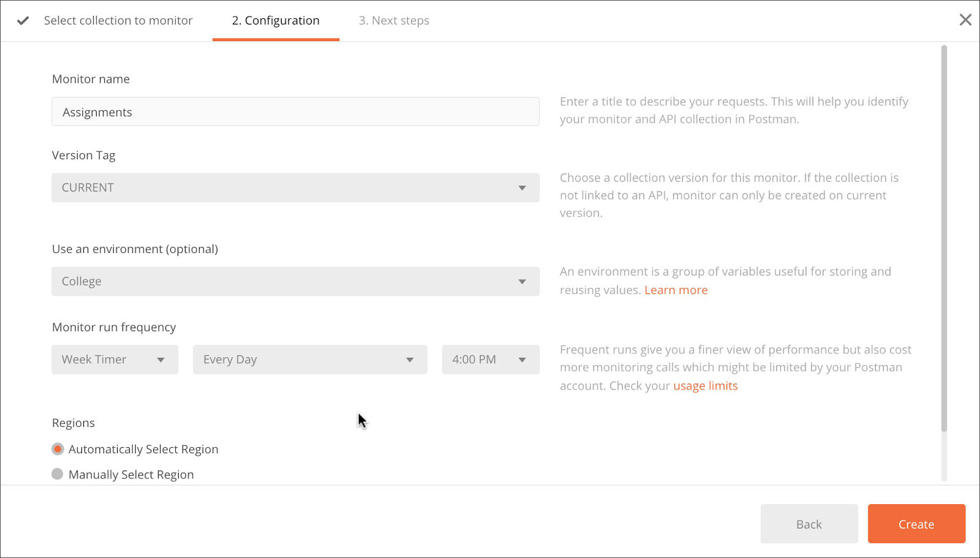
Task: Open the Every Day dropdown
Action: pos(310,360)
